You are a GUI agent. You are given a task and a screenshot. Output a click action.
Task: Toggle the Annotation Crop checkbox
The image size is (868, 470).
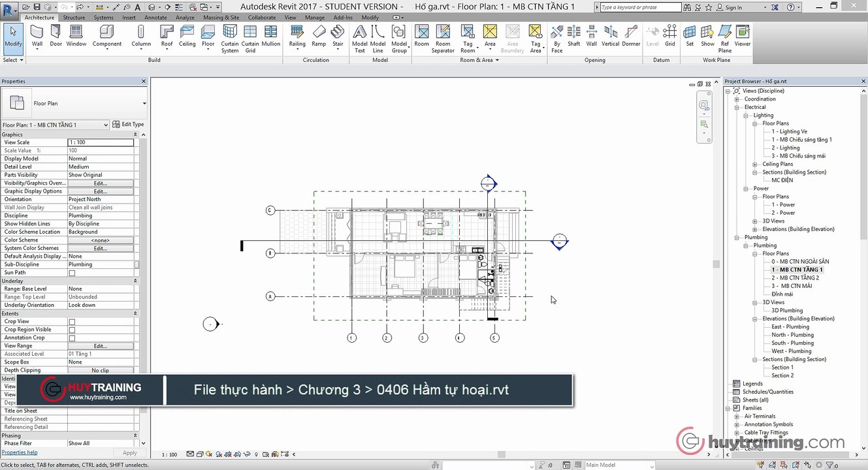point(72,338)
